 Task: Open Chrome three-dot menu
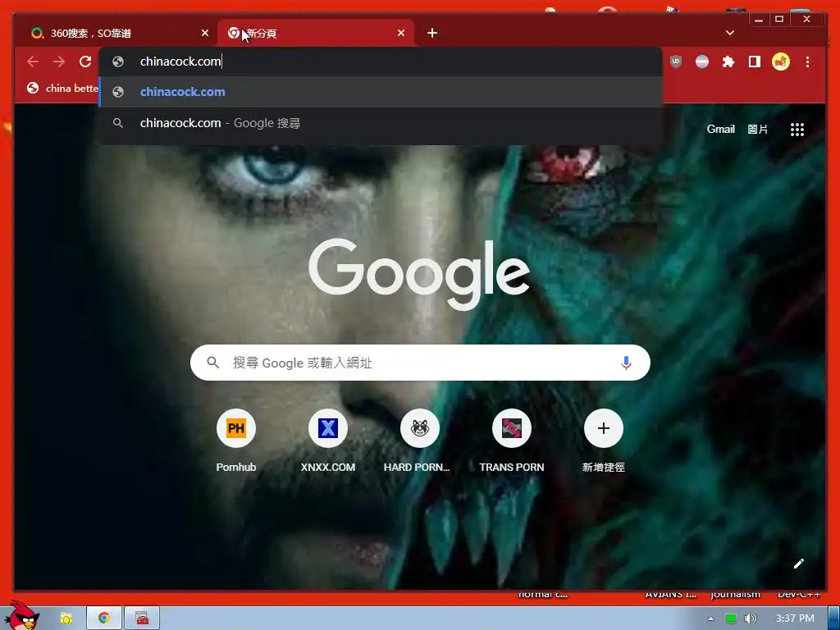[x=807, y=62]
